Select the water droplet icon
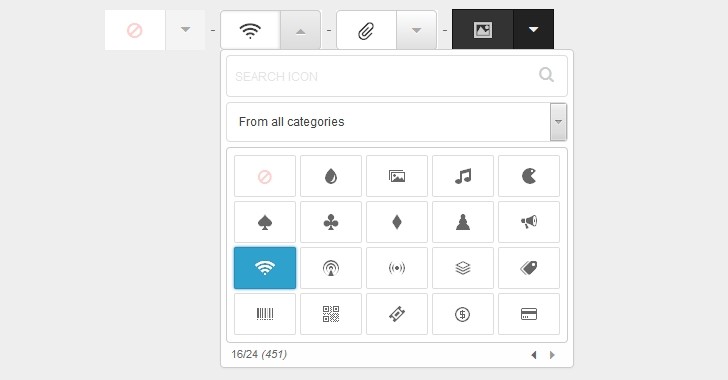728x380 pixels. (331, 176)
